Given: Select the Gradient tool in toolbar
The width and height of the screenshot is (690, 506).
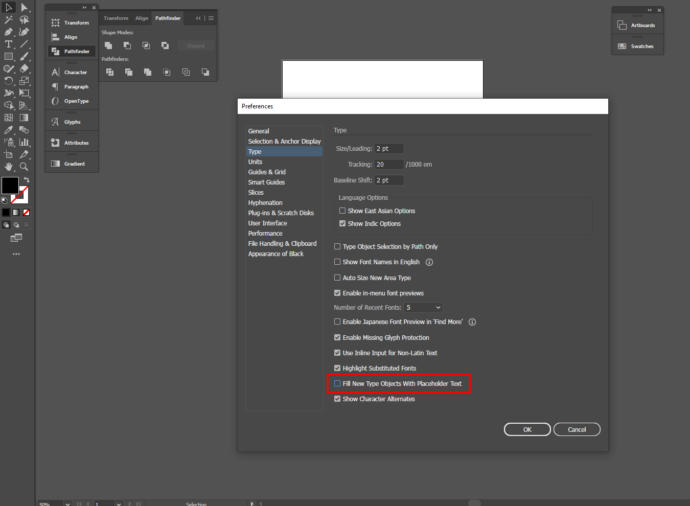Looking at the screenshot, I should (24, 118).
